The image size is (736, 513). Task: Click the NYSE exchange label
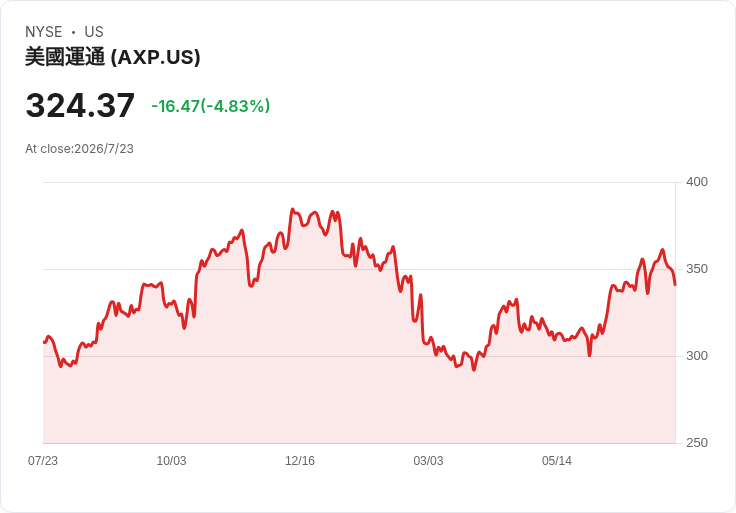point(44,32)
